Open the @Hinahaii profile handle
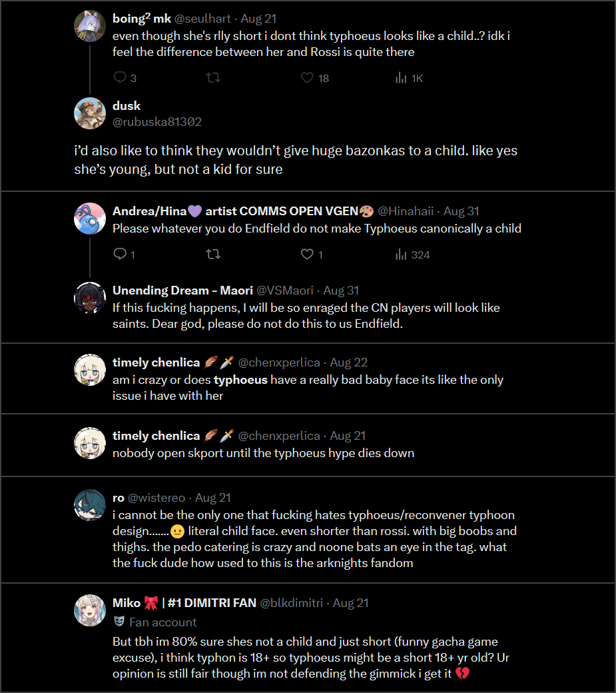 pos(406,211)
